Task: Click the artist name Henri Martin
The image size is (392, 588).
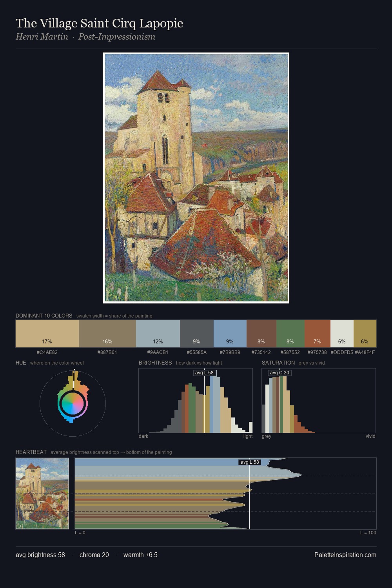Action: (42, 36)
